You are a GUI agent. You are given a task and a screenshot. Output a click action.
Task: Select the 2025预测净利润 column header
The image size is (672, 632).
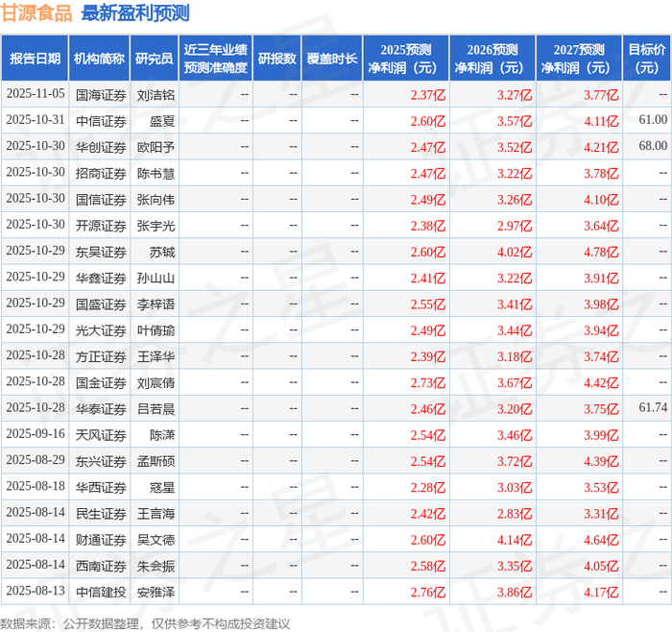[405, 59]
